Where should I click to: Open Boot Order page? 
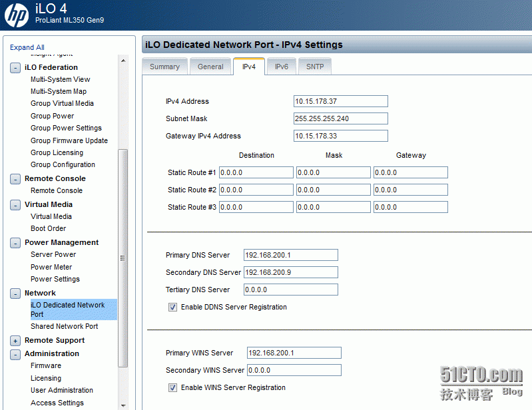49,228
